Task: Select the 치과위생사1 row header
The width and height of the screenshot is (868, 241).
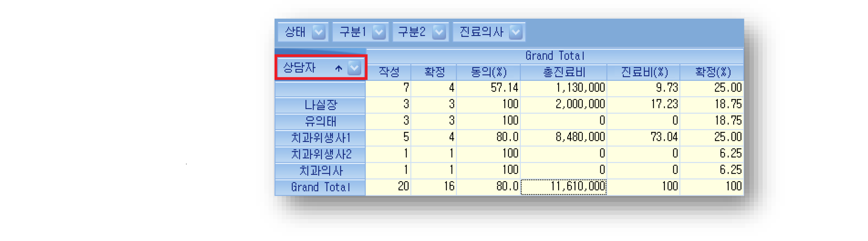Action: pos(320,138)
